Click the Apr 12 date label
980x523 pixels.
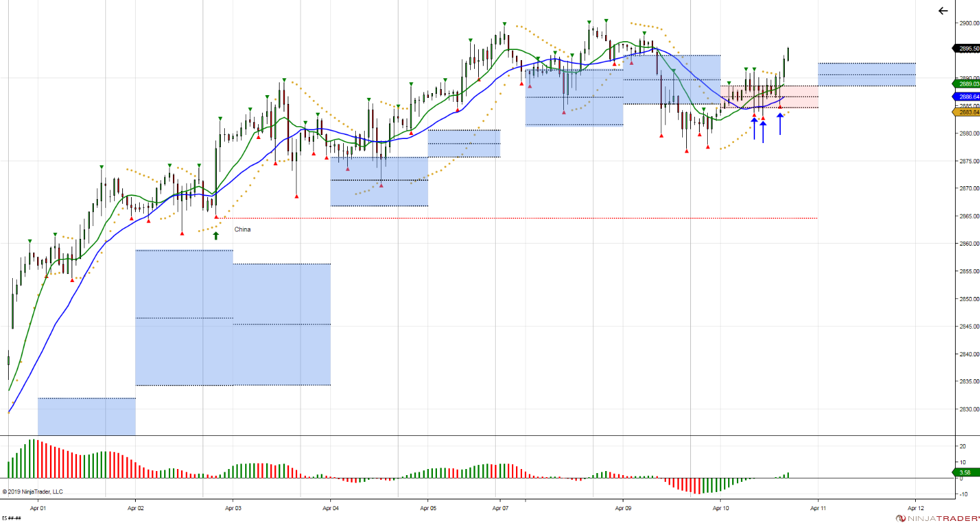coord(916,507)
